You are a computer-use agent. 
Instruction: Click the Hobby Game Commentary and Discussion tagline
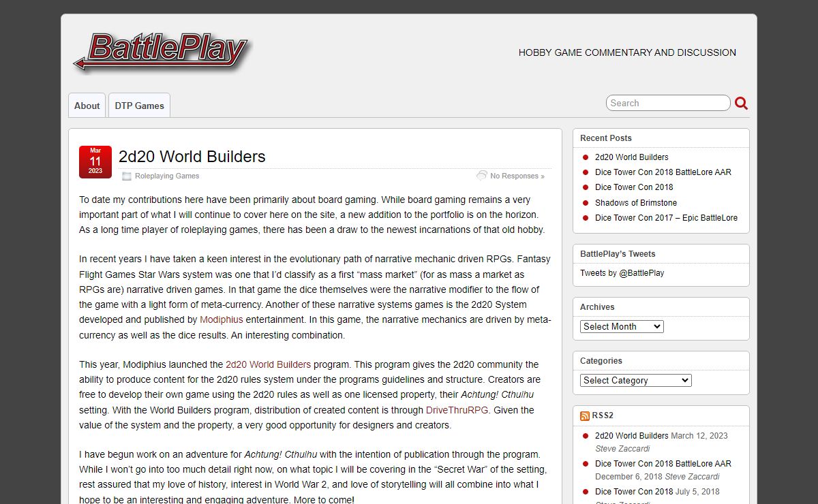627,52
